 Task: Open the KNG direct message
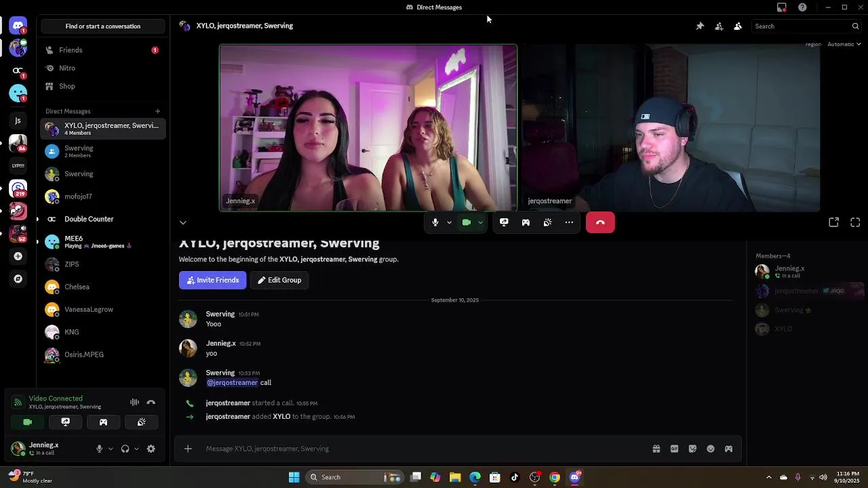pyautogui.click(x=102, y=332)
